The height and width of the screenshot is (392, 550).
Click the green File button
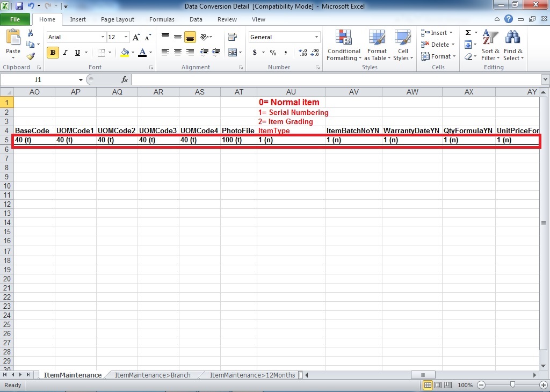pos(15,19)
